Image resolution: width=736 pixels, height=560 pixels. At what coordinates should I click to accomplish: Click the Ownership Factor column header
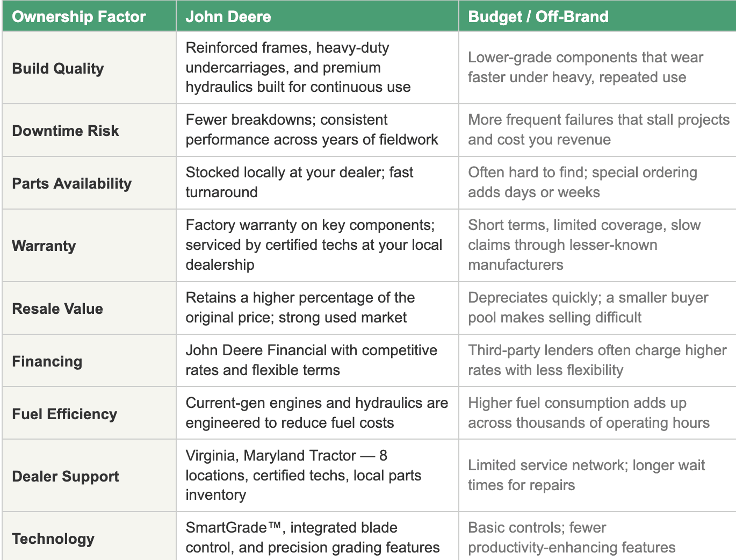pos(79,17)
